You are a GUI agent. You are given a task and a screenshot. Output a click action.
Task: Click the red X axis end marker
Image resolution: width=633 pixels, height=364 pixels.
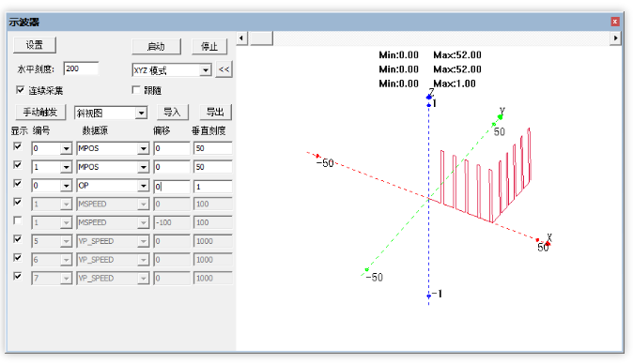click(548, 243)
